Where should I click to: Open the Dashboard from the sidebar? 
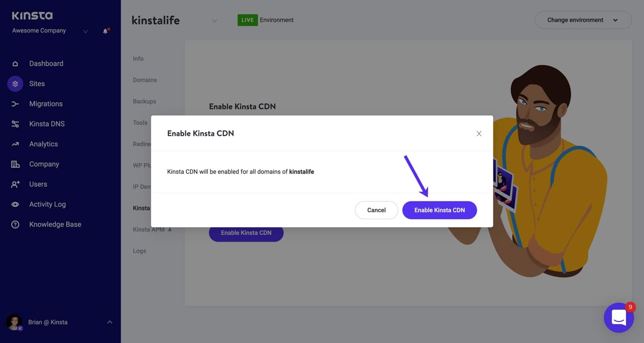coord(46,63)
